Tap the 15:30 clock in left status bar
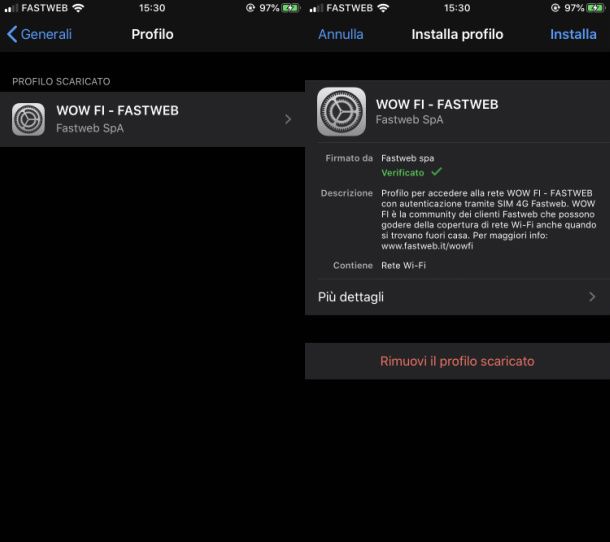The width and height of the screenshot is (610, 542). click(x=152, y=8)
